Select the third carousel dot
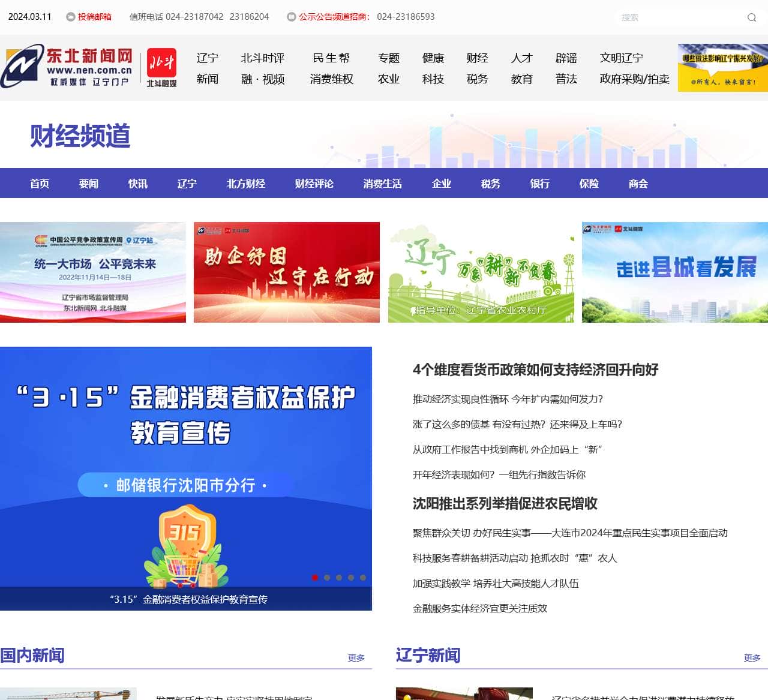768x700 pixels. point(338,578)
